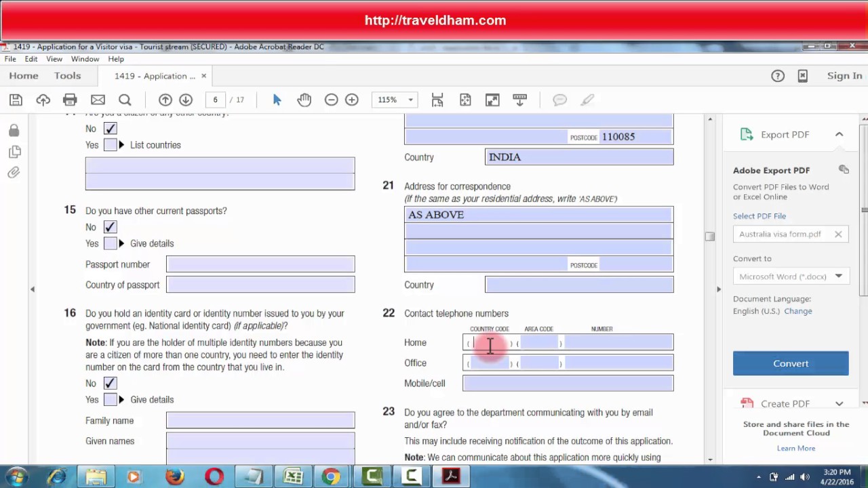Collapse right tools pane arrow
This screenshot has width=868, height=488.
(x=719, y=289)
